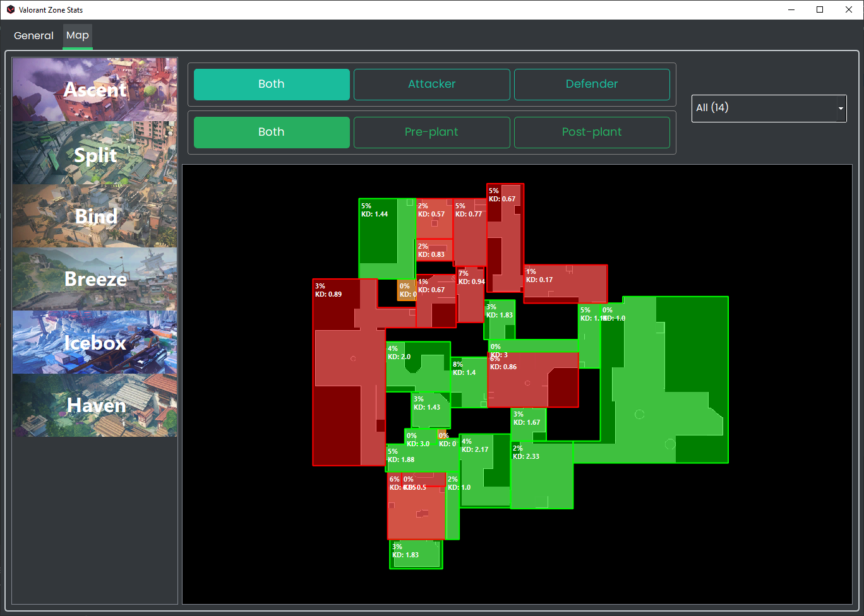Click the red zone with KD: 0.57
Screen dimensions: 864x616
[x=435, y=218]
